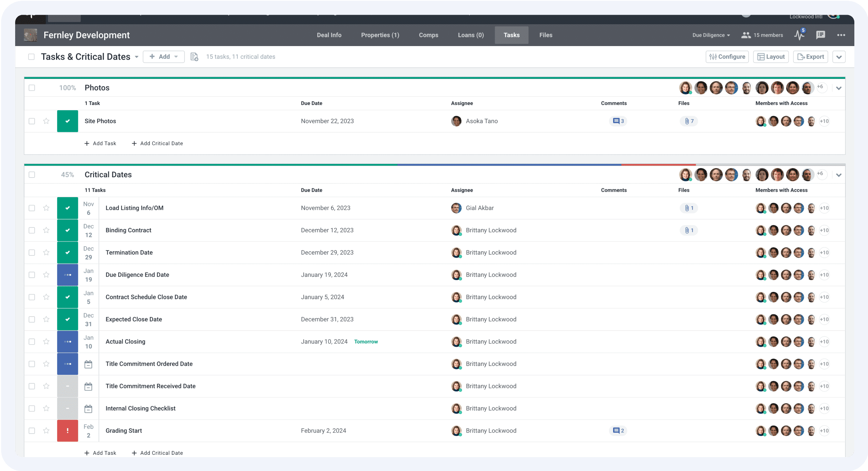Screen dimensions: 868x471
Task: Check the Contract Schedule Close Date checkbox
Action: [32, 297]
